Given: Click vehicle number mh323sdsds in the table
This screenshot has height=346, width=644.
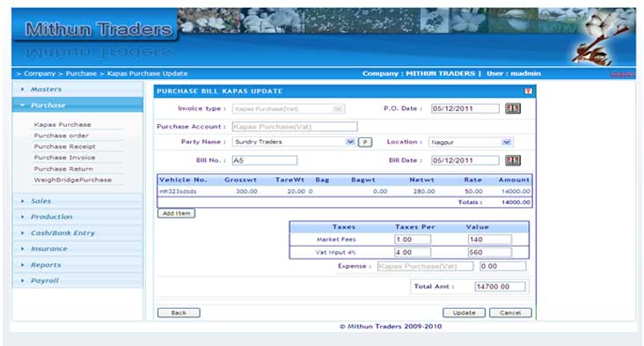Looking at the screenshot, I should coord(178,192).
